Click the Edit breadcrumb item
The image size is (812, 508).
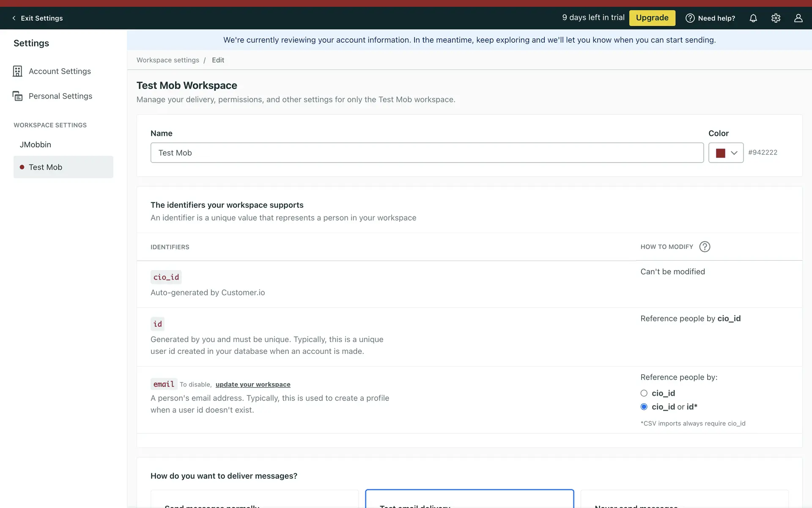(x=218, y=60)
